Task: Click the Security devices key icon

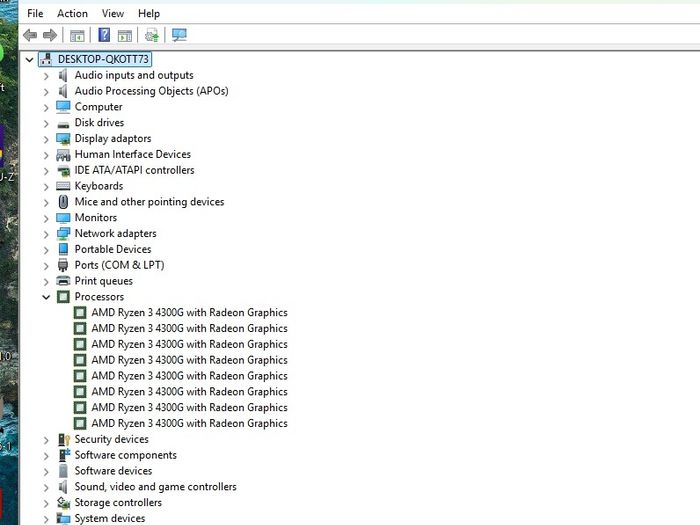Action: 64,440
